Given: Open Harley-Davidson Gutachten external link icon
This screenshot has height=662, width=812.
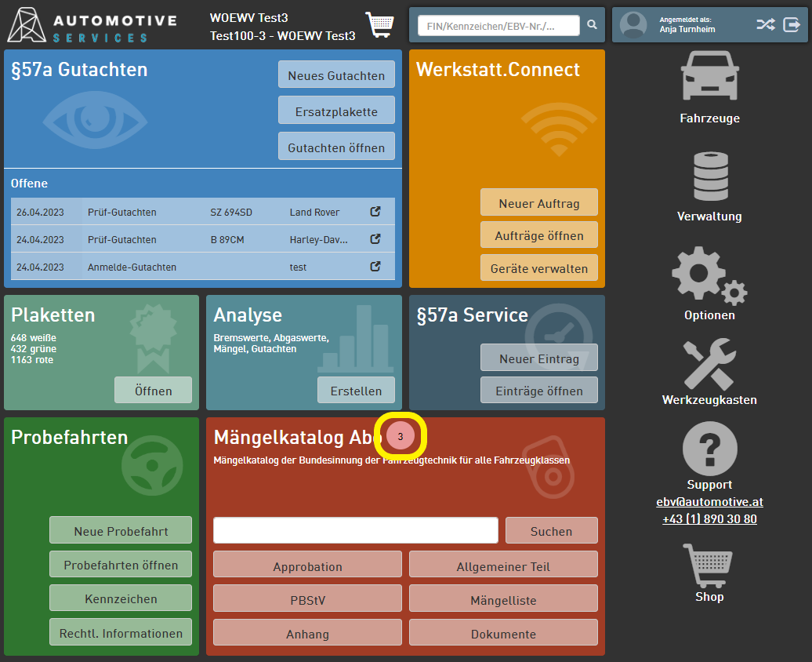Looking at the screenshot, I should click(x=375, y=239).
